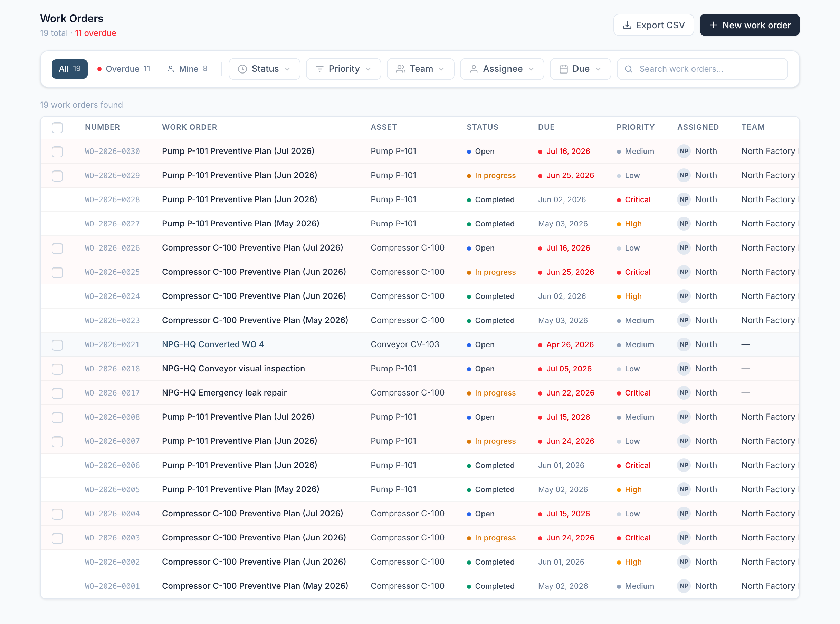Click the magnifier icon in search box

pos(628,69)
